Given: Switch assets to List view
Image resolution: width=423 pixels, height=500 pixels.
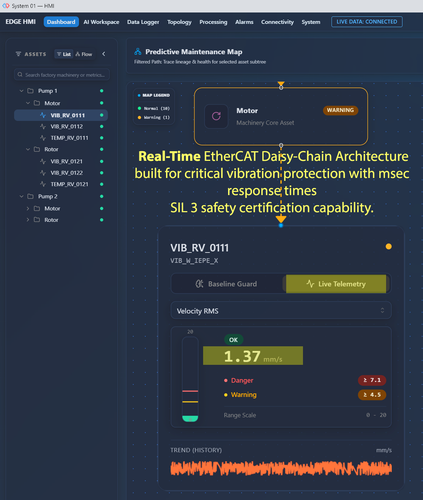Looking at the screenshot, I should (x=64, y=54).
